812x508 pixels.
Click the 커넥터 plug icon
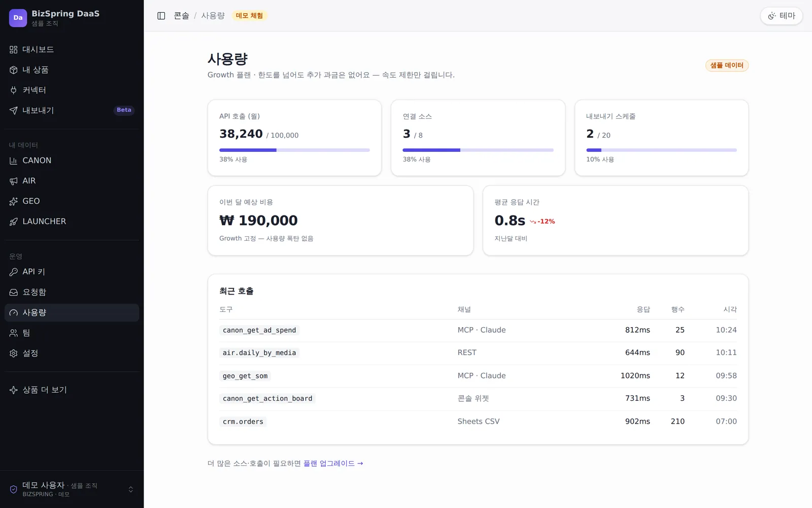[x=14, y=90]
